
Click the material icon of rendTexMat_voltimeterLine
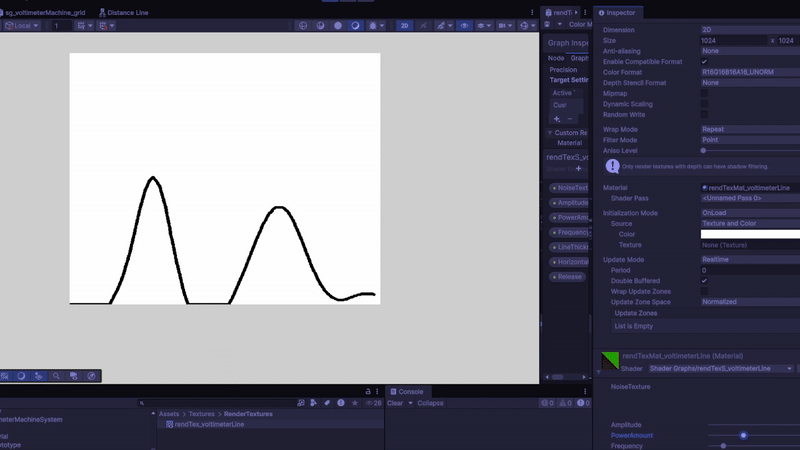(x=611, y=360)
